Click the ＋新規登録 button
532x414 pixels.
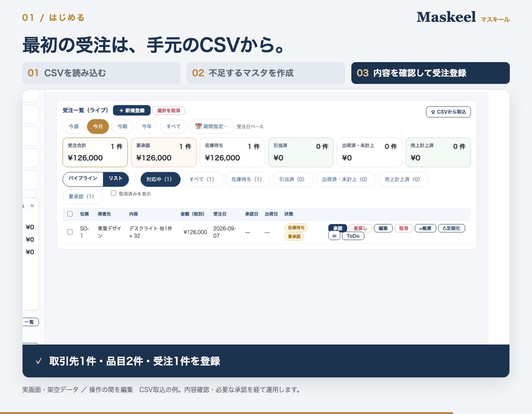[132, 111]
